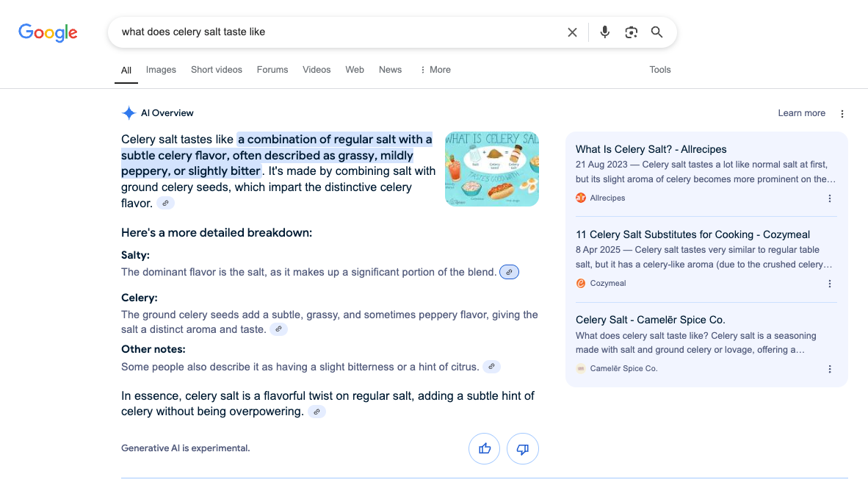
Task: Click the Cozymeal favicon
Action: click(x=581, y=282)
